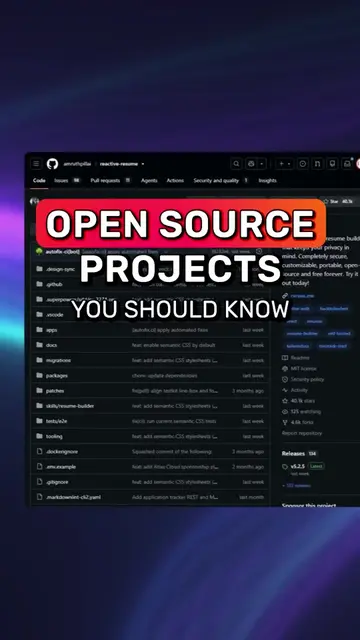The height and width of the screenshot is (640, 360).
Task: Click the folder icon of .design-sync
Action: pyautogui.click(x=39, y=269)
